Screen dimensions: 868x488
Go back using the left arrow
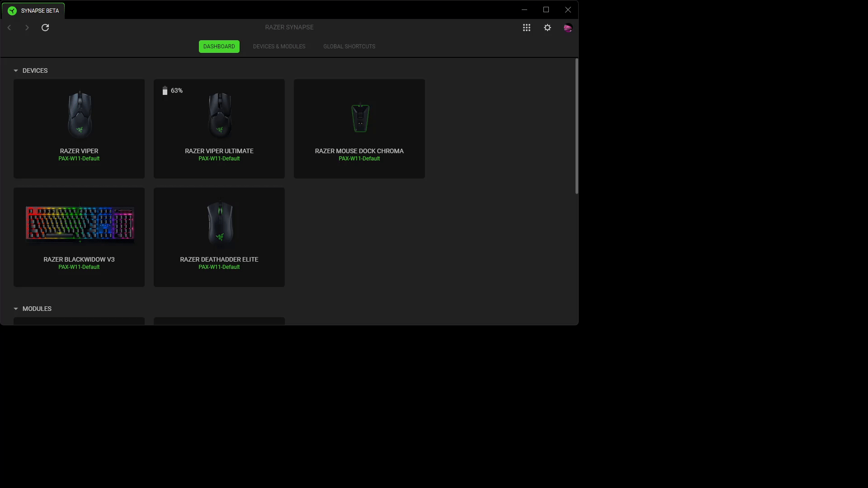9,28
